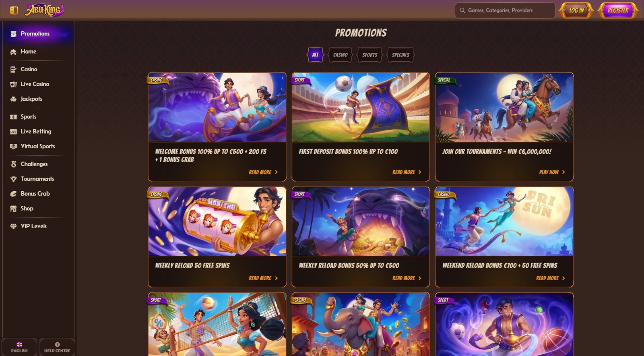The image size is (644, 356).
Task: Open the Casino section icon in sidebar
Action: point(13,69)
